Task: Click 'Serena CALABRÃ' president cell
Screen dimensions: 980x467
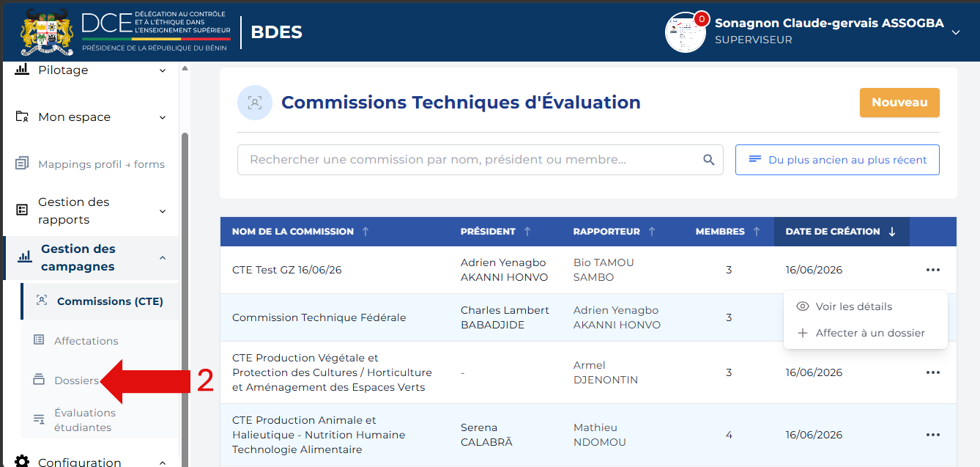Action: coord(486,435)
